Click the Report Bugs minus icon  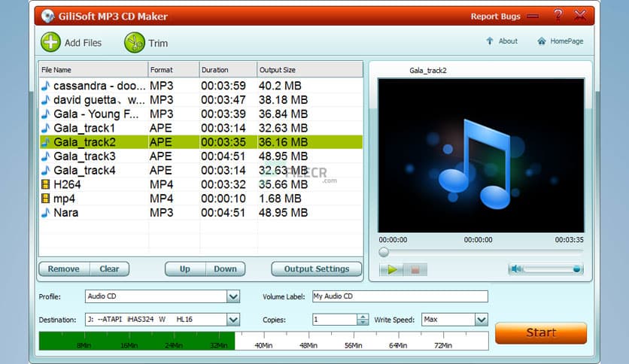point(533,17)
